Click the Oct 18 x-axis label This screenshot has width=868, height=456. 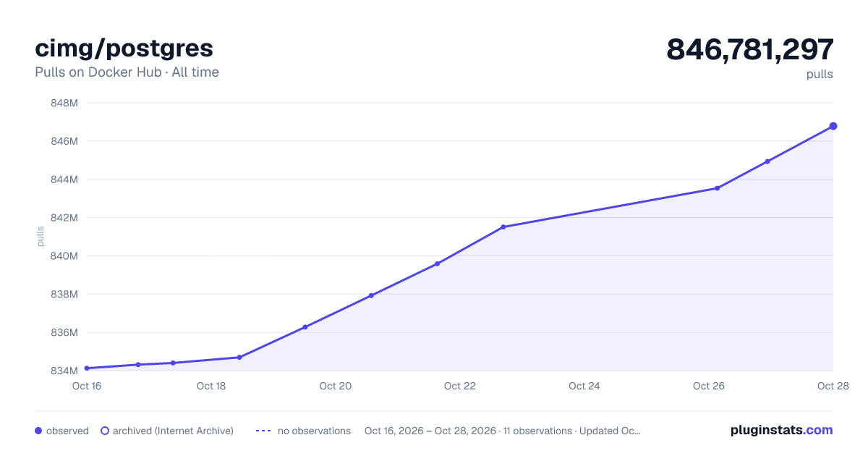point(211,386)
